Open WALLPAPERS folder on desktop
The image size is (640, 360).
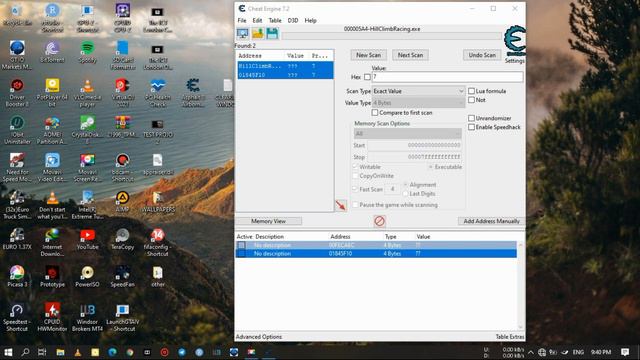pos(158,202)
